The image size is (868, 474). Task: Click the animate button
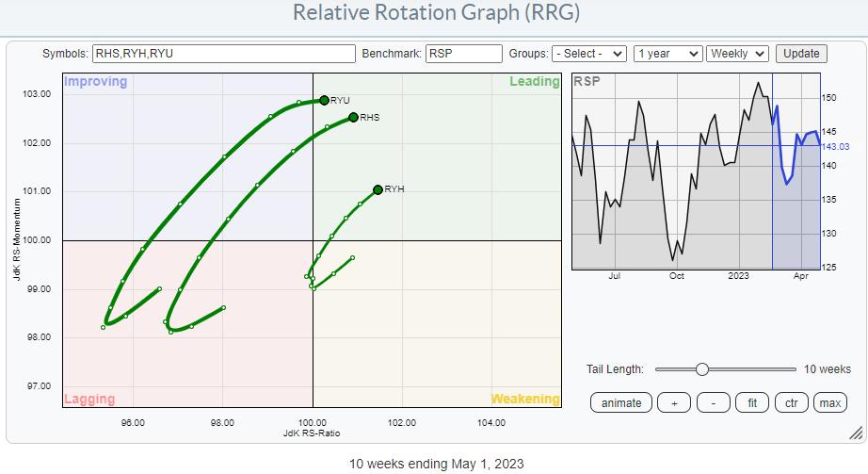pyautogui.click(x=621, y=402)
